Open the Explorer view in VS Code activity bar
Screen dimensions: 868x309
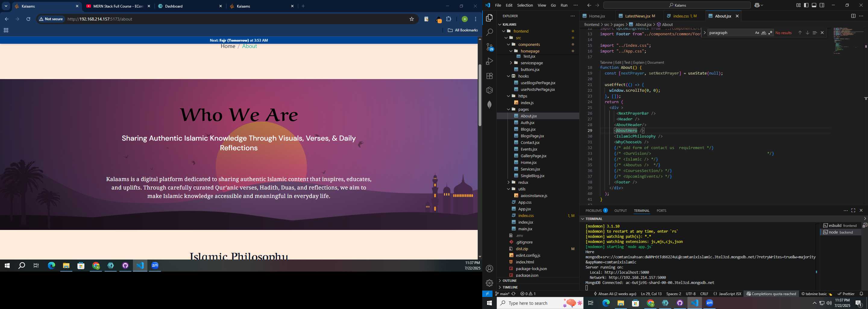click(x=489, y=18)
